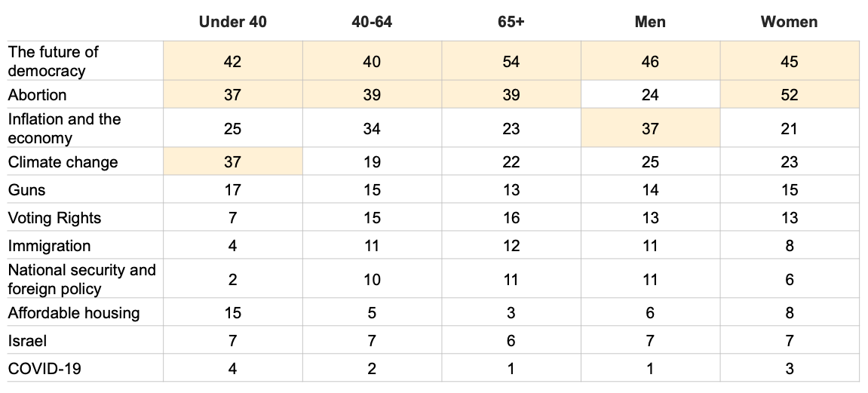This screenshot has width=868, height=393.
Task: Select Inflation and the economy row label
Action: 64,128
